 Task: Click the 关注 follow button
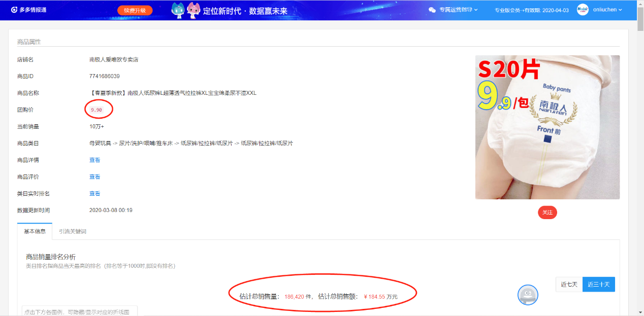[548, 213]
